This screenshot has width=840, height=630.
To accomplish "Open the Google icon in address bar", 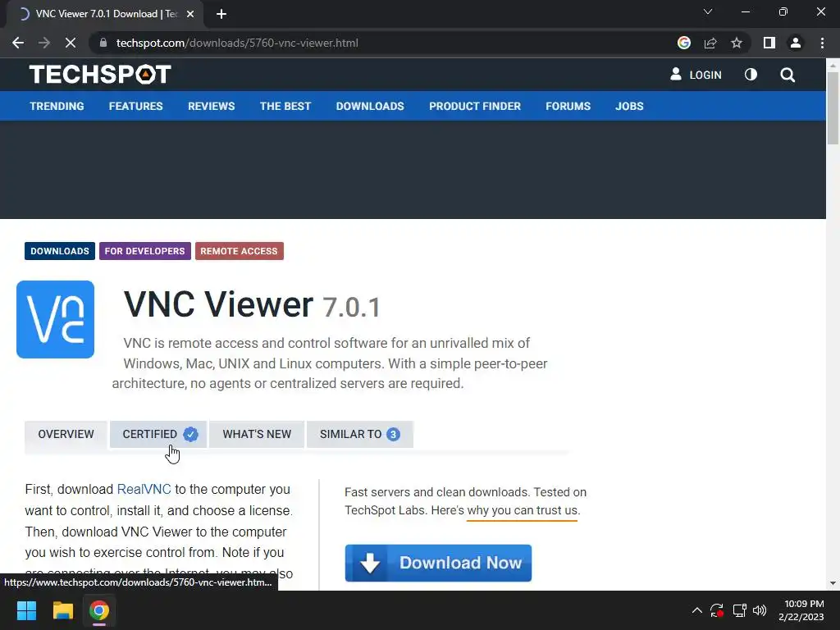I will (x=683, y=43).
